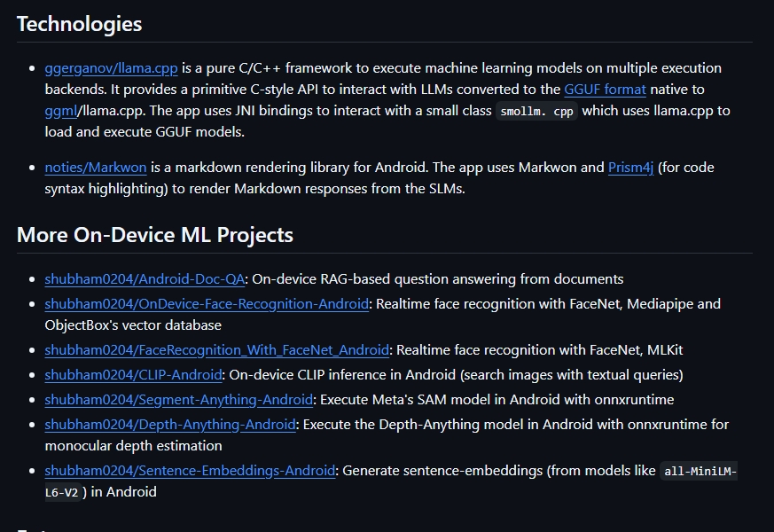Screen dimensions: 774x532
Task: Visit the Depth-Anything-Android project link
Action: pos(170,425)
